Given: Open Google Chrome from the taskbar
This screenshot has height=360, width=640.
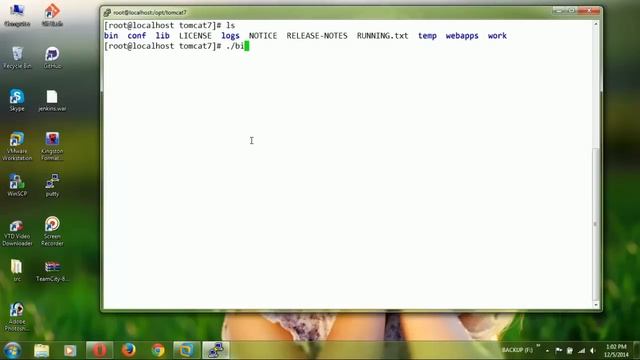Looking at the screenshot, I should click(158, 350).
